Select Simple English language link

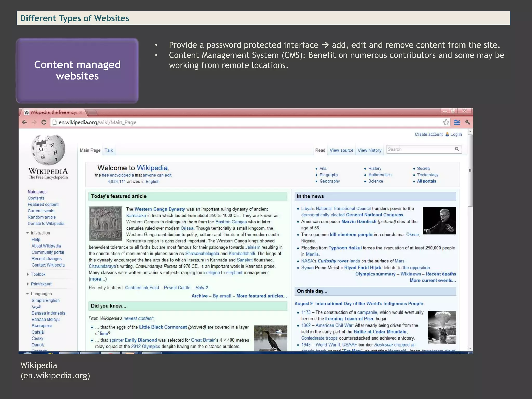[x=45, y=300]
